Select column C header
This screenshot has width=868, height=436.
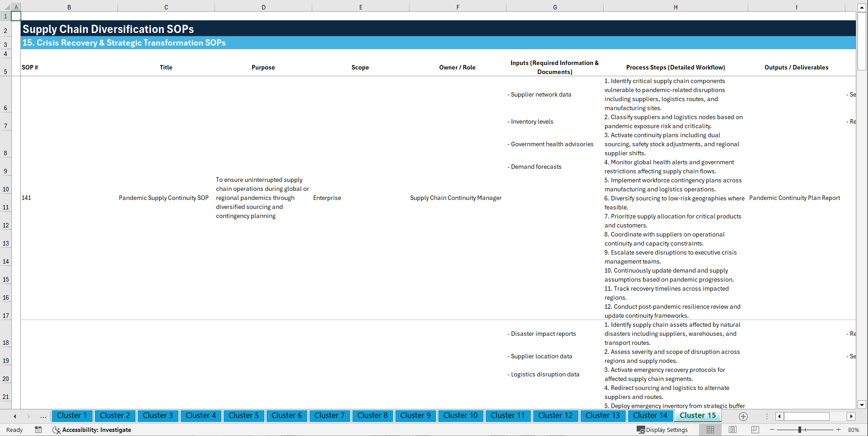pos(166,7)
